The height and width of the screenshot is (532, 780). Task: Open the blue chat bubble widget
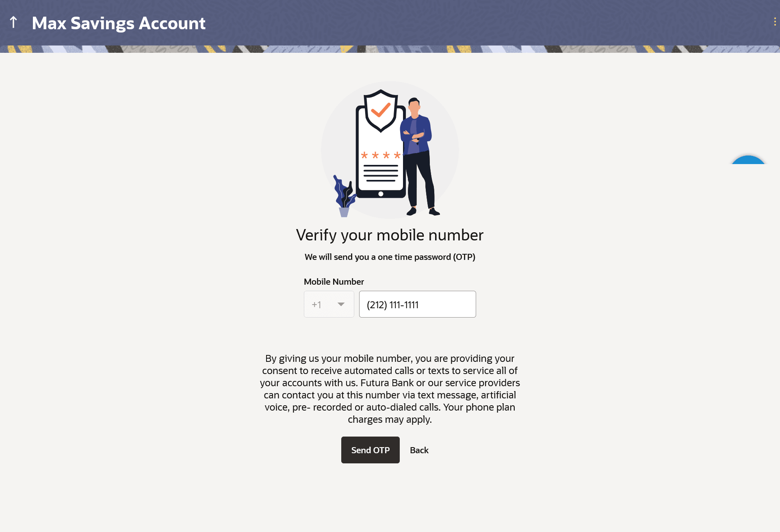[748, 160]
